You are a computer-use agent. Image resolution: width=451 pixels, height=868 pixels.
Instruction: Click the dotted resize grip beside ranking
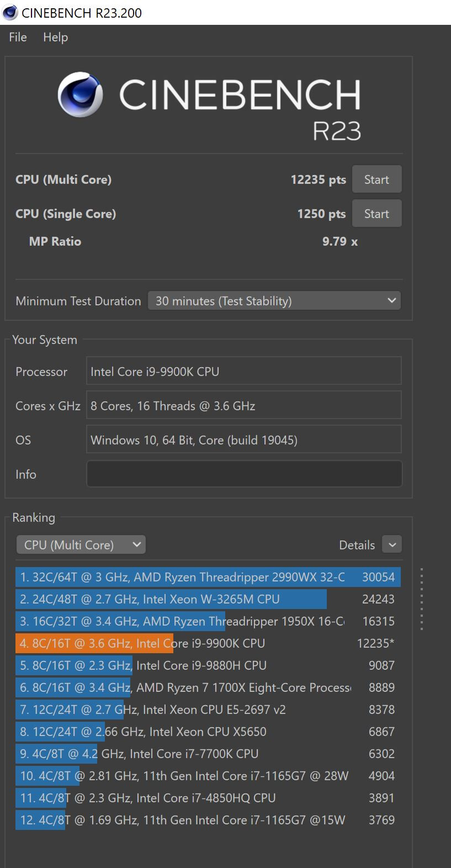click(422, 599)
